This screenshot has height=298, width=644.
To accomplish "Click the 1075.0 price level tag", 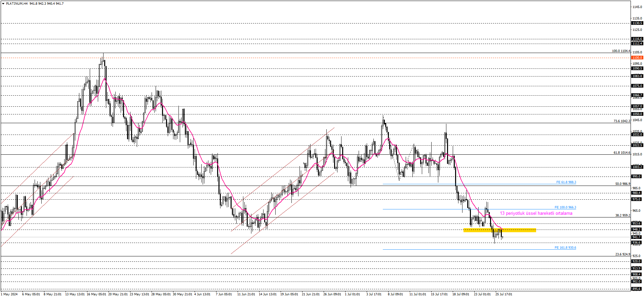I will pos(637,86).
